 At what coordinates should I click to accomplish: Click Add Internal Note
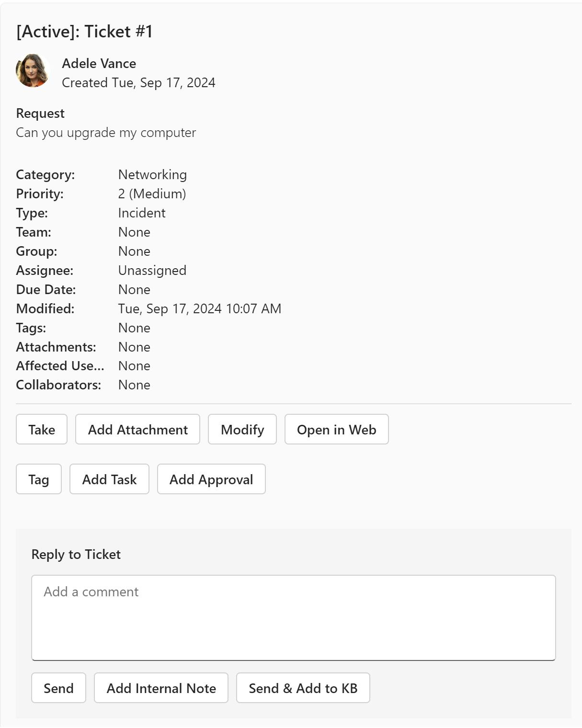(x=161, y=688)
